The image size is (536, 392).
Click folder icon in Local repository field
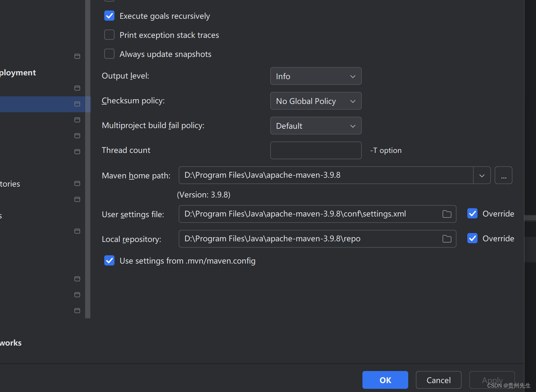click(x=447, y=239)
